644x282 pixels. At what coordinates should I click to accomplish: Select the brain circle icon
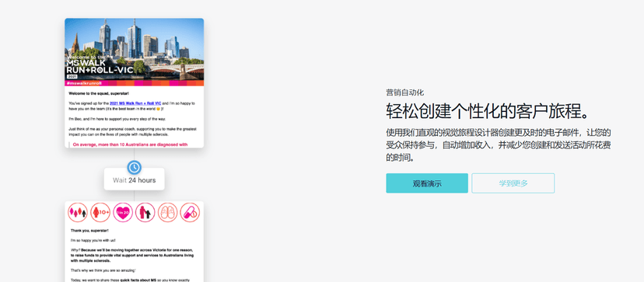pos(167,213)
